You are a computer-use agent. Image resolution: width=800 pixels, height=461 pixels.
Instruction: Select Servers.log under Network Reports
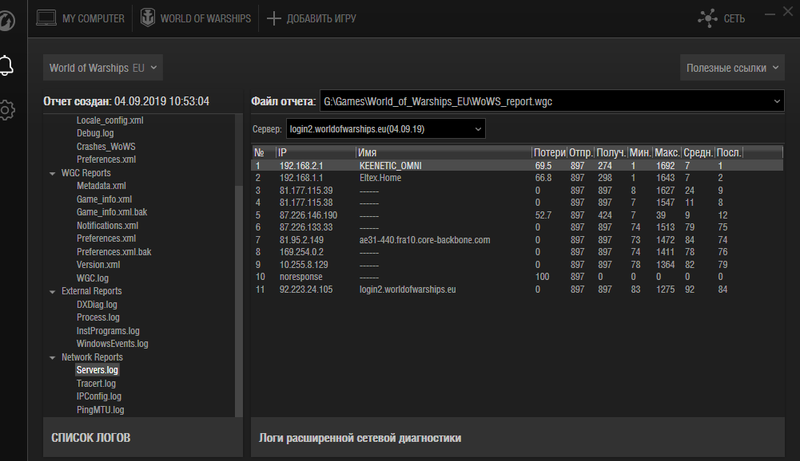(x=97, y=370)
